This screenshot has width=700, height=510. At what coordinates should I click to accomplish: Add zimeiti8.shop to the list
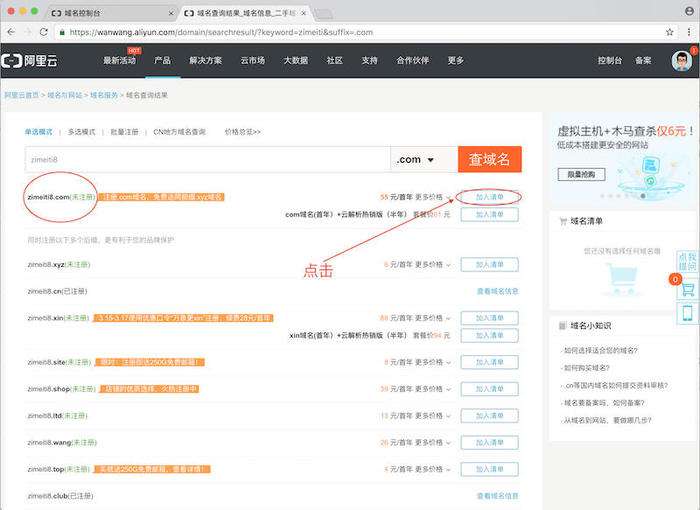(x=489, y=389)
